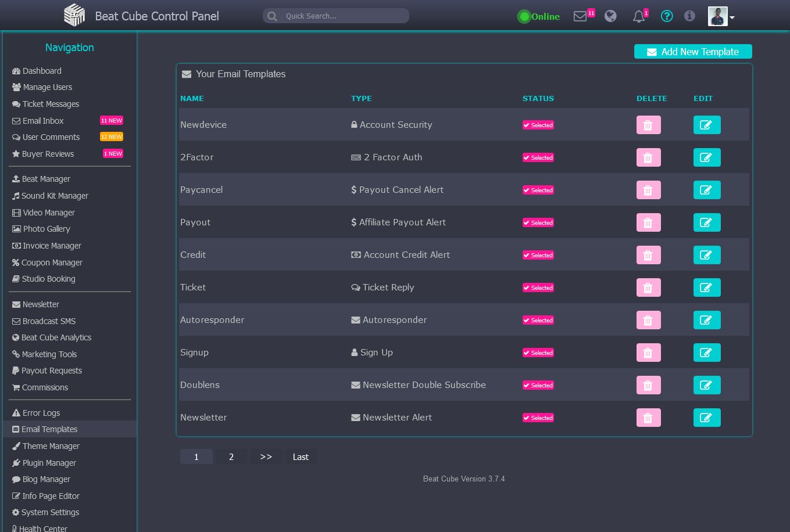Open the help question mark icon
790x532 pixels.
pos(667,16)
